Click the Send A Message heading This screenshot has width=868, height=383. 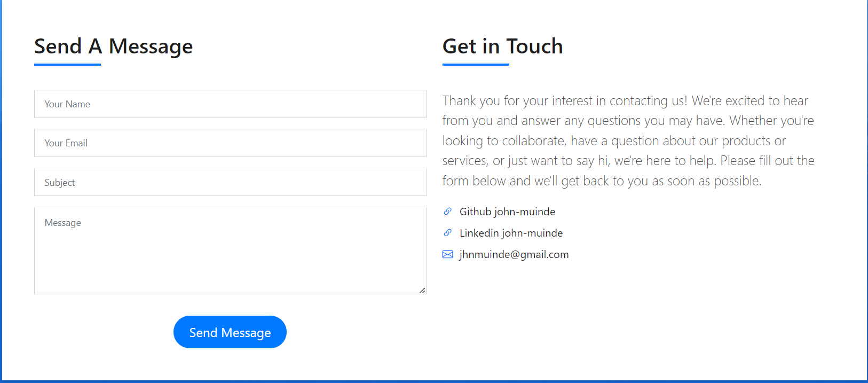(113, 46)
